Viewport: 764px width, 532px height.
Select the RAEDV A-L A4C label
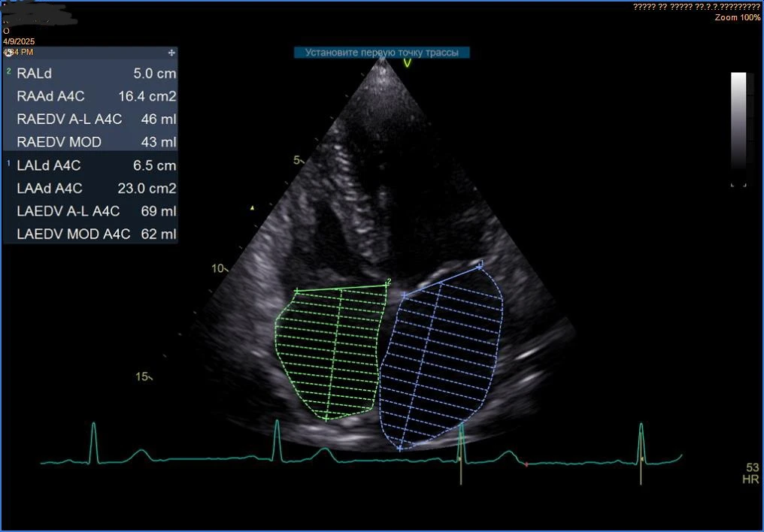pos(69,119)
